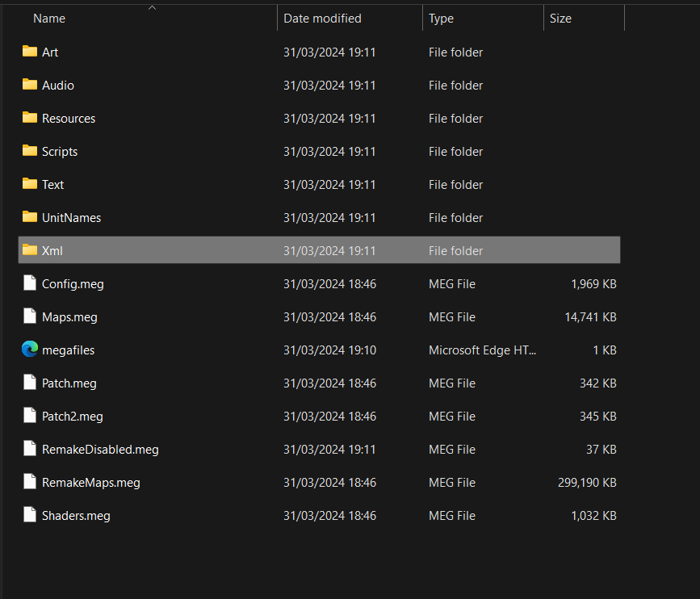Image resolution: width=700 pixels, height=599 pixels.
Task: Click the sort arrow above Name
Action: pos(152,6)
